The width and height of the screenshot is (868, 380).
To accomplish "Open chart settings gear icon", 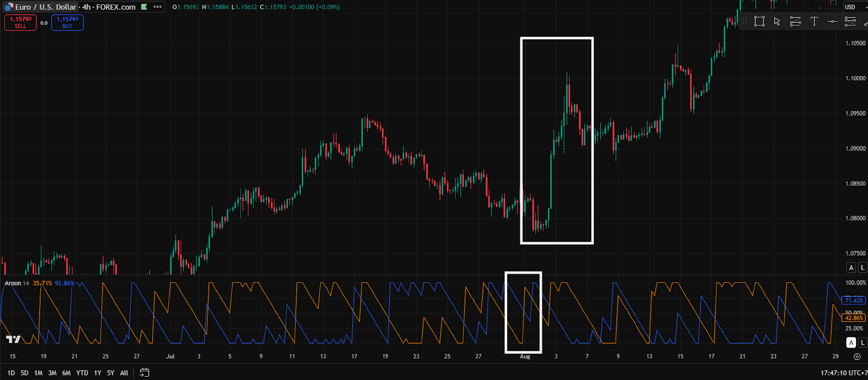I will point(857,357).
